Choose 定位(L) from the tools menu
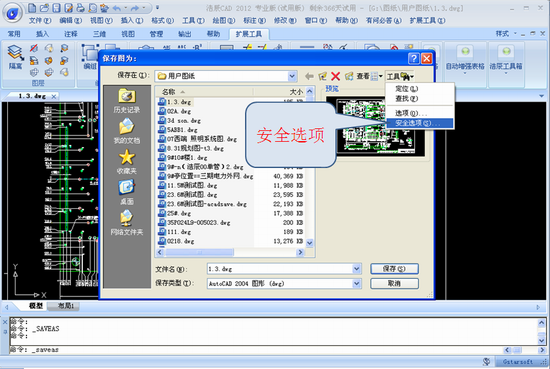The image size is (550, 369). click(420, 89)
